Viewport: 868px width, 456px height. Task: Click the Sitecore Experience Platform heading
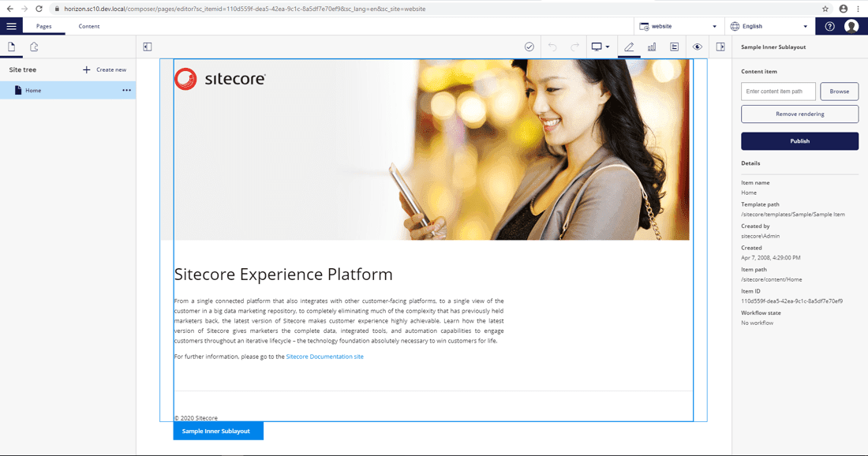283,275
